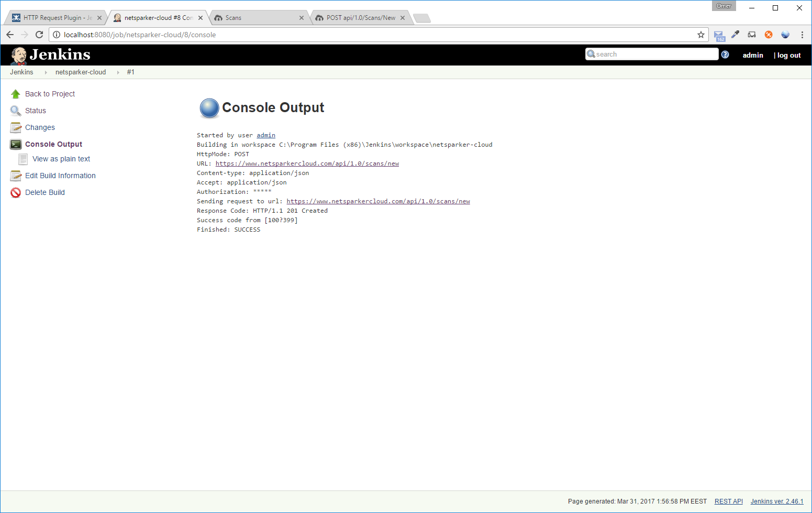Image resolution: width=812 pixels, height=513 pixels.
Task: Bookmark the page with the star icon
Action: (701, 35)
